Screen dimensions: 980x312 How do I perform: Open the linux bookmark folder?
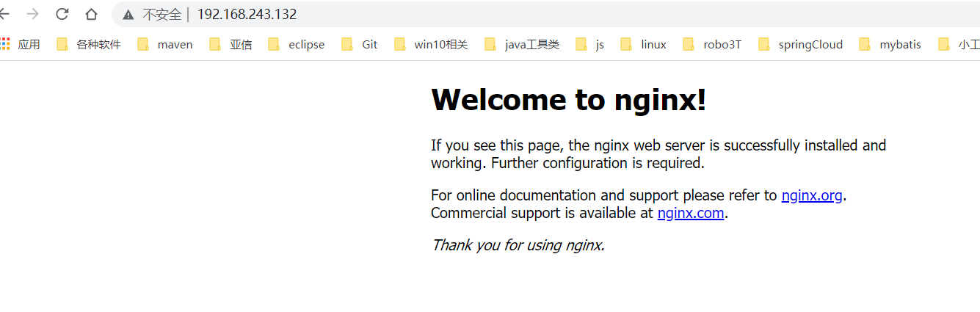tap(644, 44)
